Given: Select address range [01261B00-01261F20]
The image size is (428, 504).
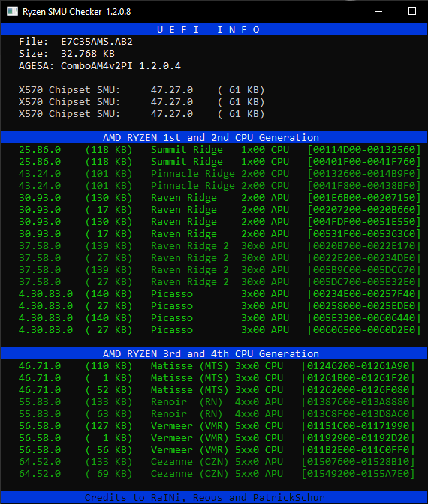Looking at the screenshot, I should [358, 378].
